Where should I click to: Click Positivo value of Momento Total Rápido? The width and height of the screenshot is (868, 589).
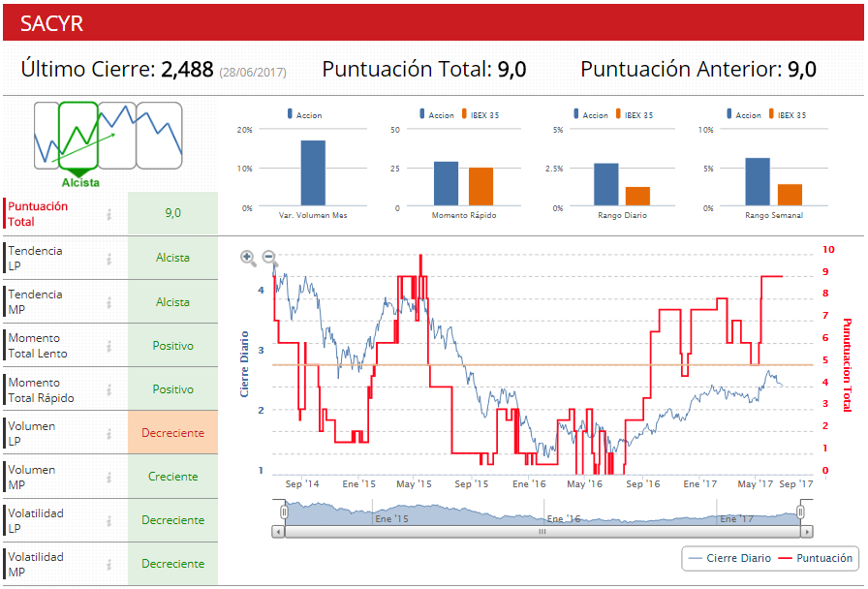[x=172, y=389]
